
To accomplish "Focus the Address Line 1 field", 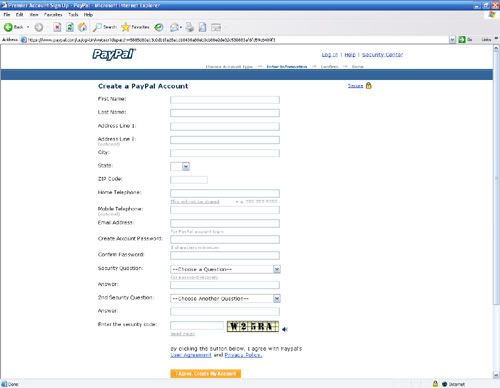I will [x=225, y=126].
